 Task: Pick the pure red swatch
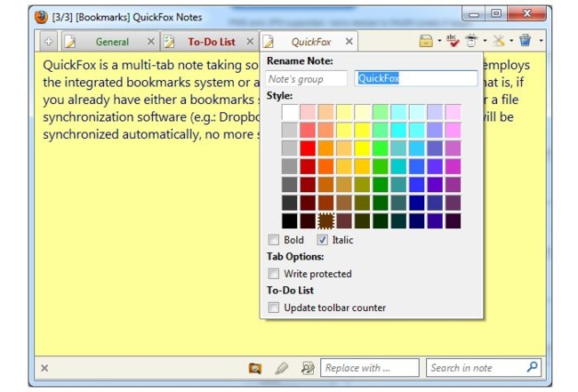(308, 148)
